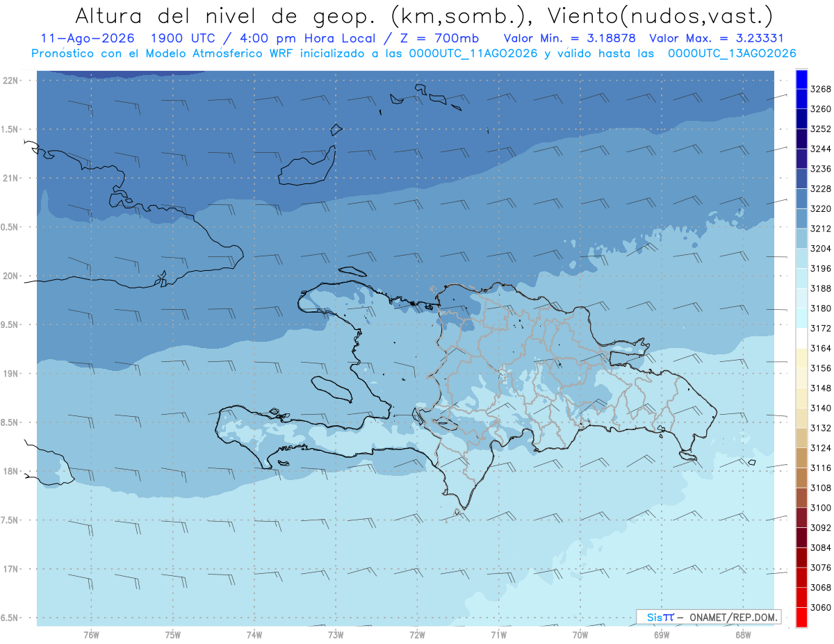
Task: Click Gonâve island in the Haitian gulf
Action: [332, 389]
